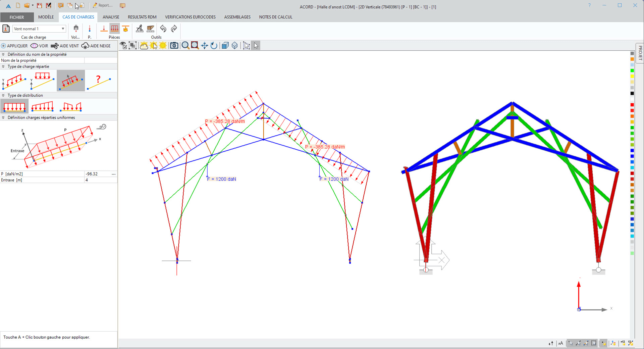The width and height of the screenshot is (644, 349).
Task: Open the FICHIER menu
Action: pos(17,17)
